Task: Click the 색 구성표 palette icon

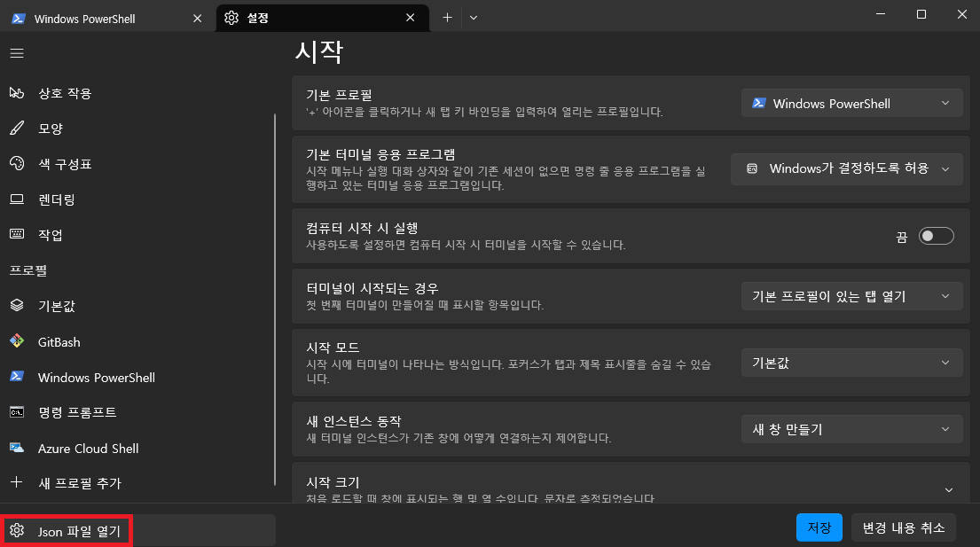Action: [17, 164]
